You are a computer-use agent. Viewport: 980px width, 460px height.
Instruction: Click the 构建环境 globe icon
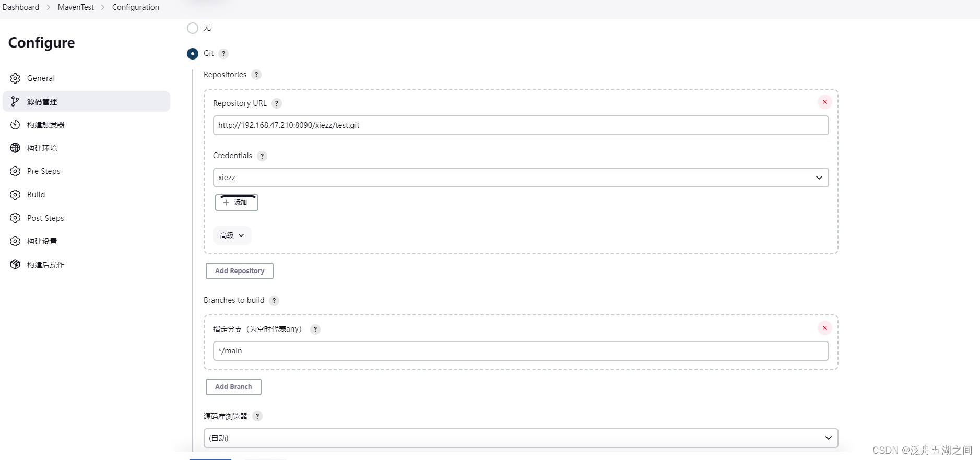pos(15,148)
